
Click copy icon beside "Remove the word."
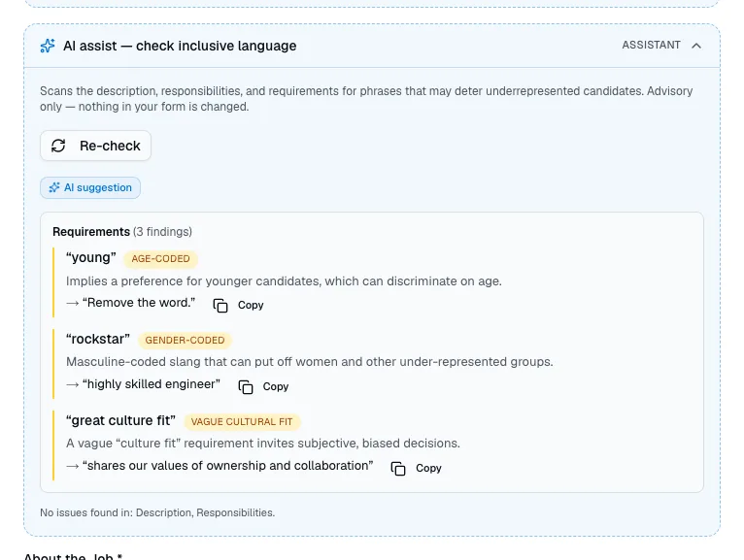click(220, 306)
